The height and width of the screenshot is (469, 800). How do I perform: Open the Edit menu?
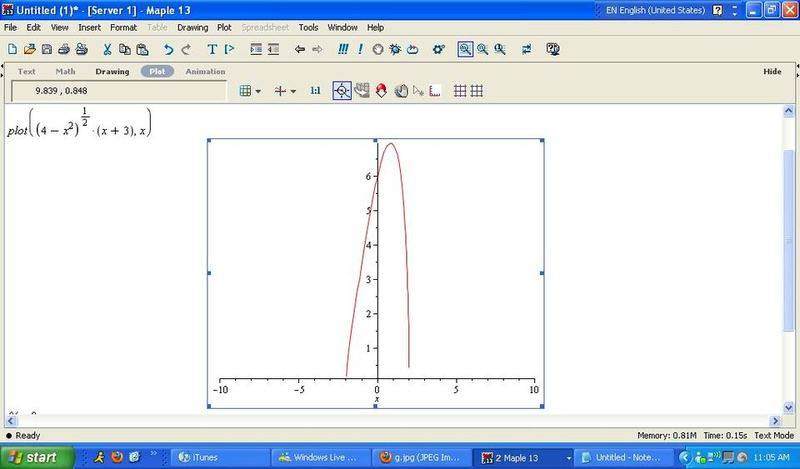point(34,28)
